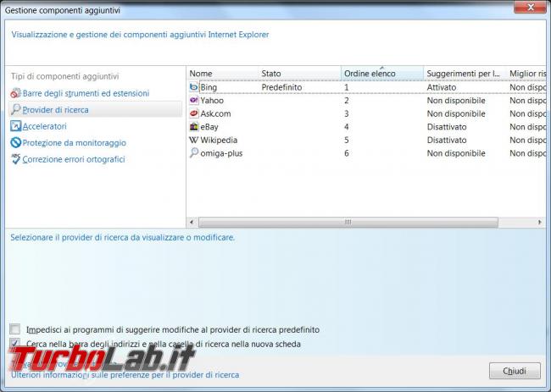Viewport: 551px width, 392px height.
Task: Sort by Ordine elenco column header
Action: point(382,74)
